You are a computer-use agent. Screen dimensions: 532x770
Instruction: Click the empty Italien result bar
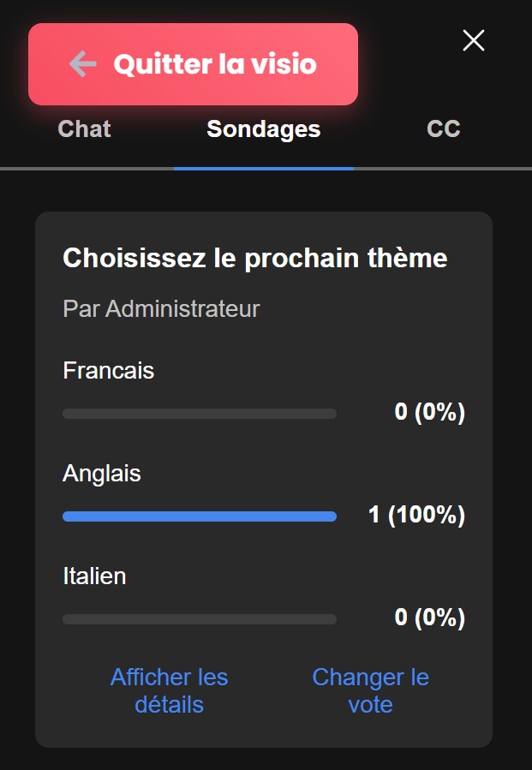click(200, 619)
